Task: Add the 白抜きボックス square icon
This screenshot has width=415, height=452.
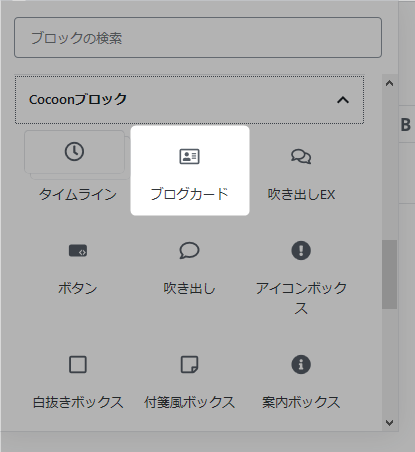Action: [78, 364]
